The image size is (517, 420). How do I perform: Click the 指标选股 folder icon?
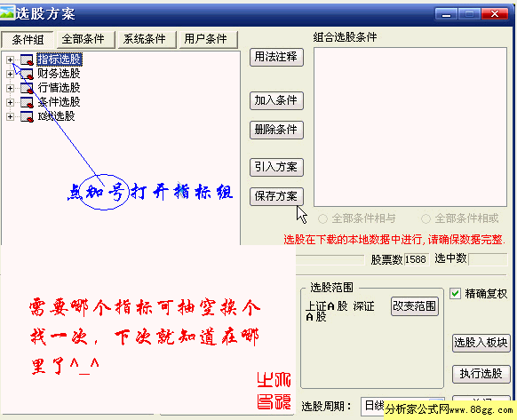27,59
